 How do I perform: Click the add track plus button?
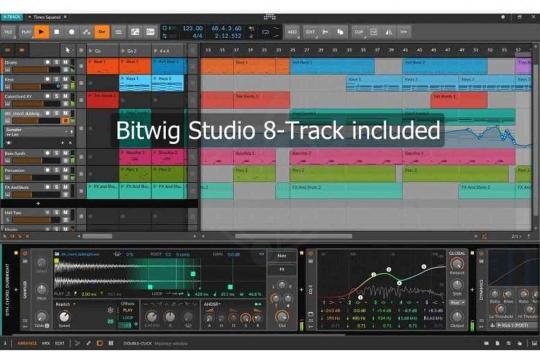coord(38,204)
